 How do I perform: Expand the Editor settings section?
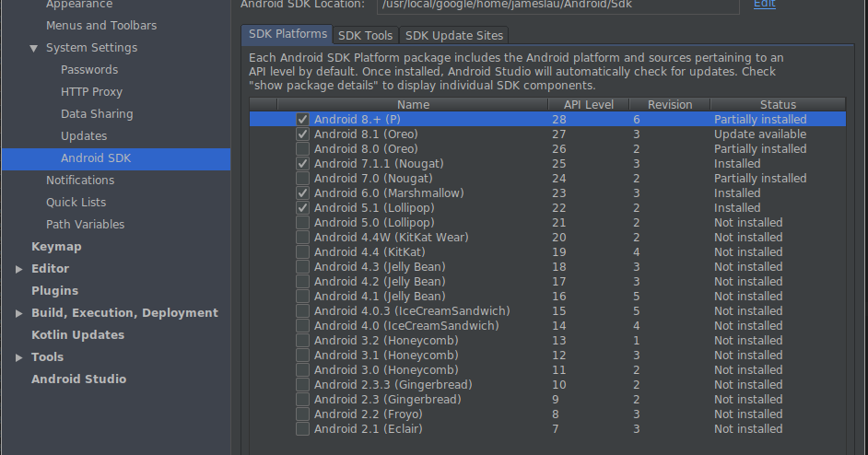tap(19, 269)
